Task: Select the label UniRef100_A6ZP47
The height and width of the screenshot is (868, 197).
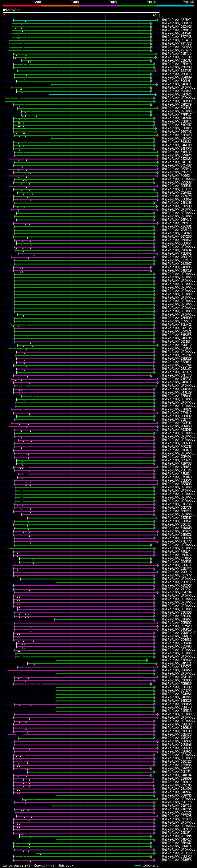Action: [177, 169]
